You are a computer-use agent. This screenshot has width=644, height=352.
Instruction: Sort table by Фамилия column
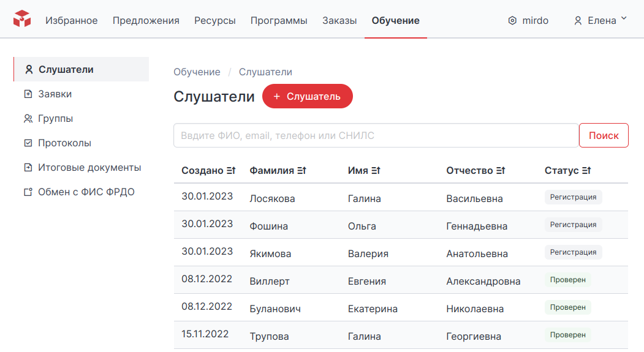click(301, 171)
